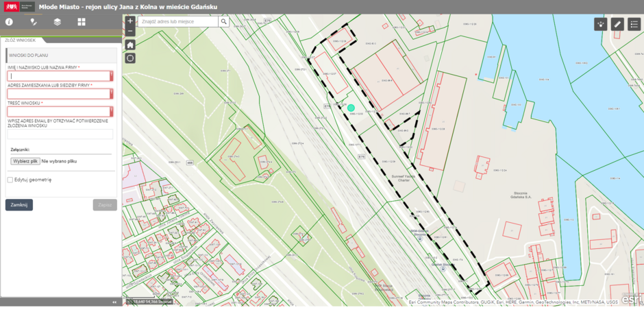
Task: Click the 'Treść wniosku' text field
Action: tap(59, 111)
